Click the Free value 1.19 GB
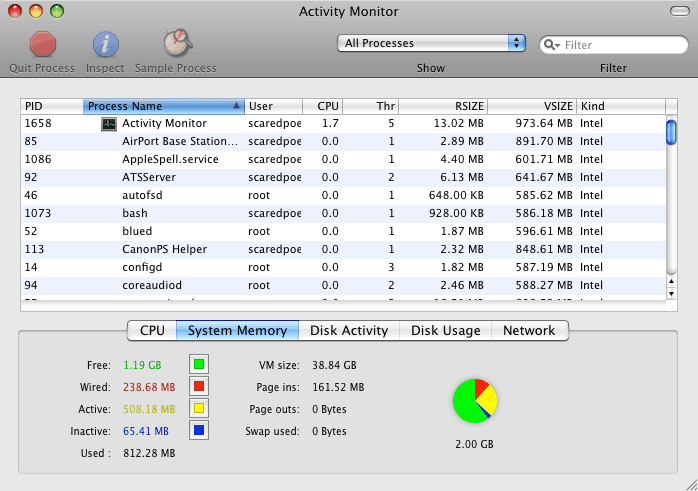 (x=142, y=365)
